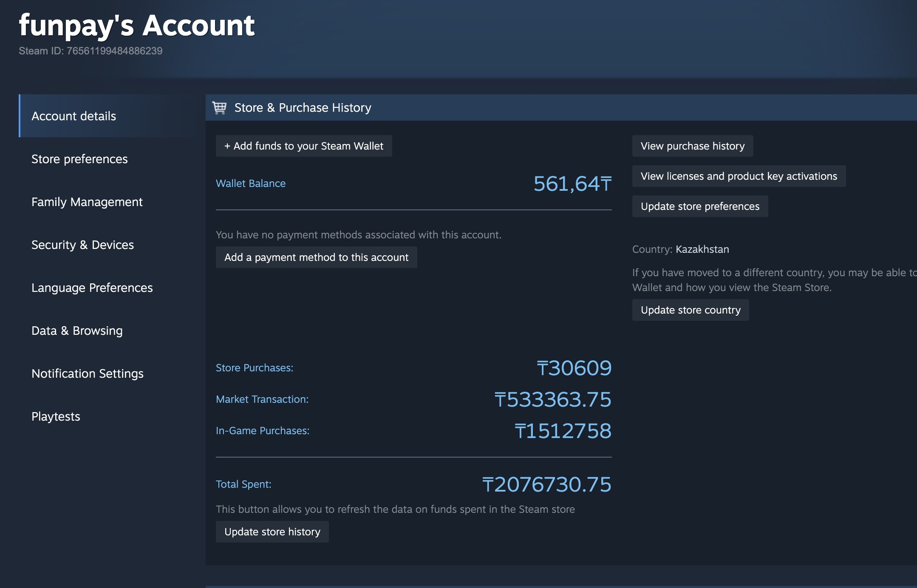Click the moved to a different country note
The height and width of the screenshot is (588, 917).
click(774, 280)
